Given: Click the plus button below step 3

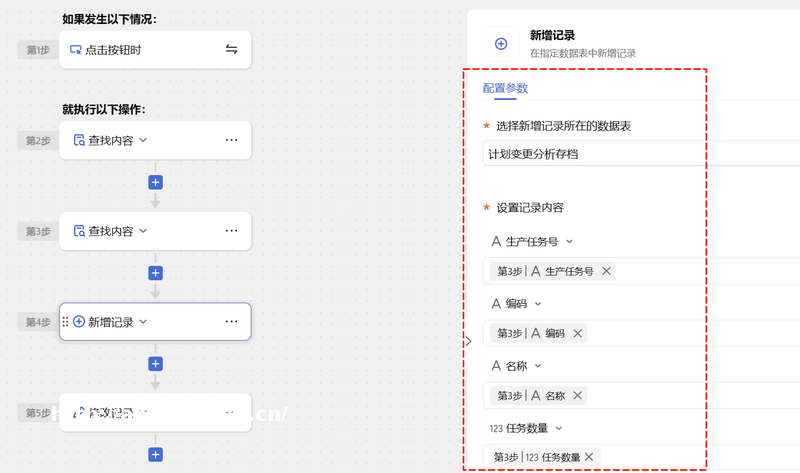Looking at the screenshot, I should (155, 272).
